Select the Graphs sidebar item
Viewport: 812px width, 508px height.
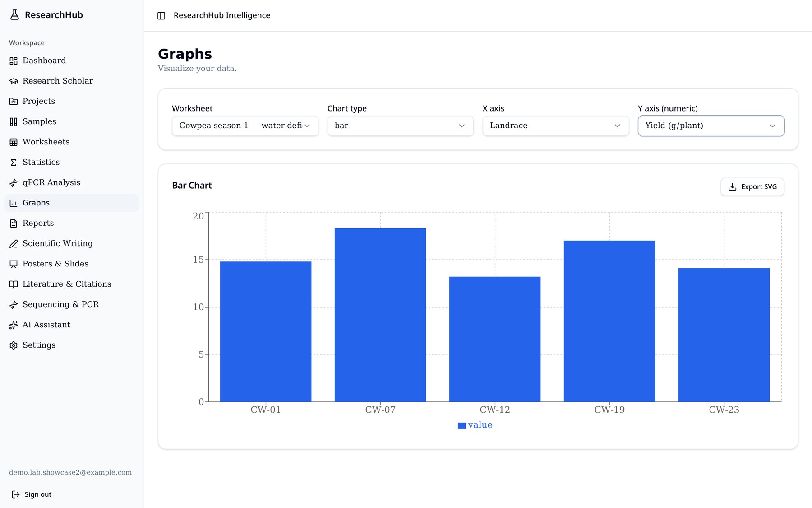point(72,203)
